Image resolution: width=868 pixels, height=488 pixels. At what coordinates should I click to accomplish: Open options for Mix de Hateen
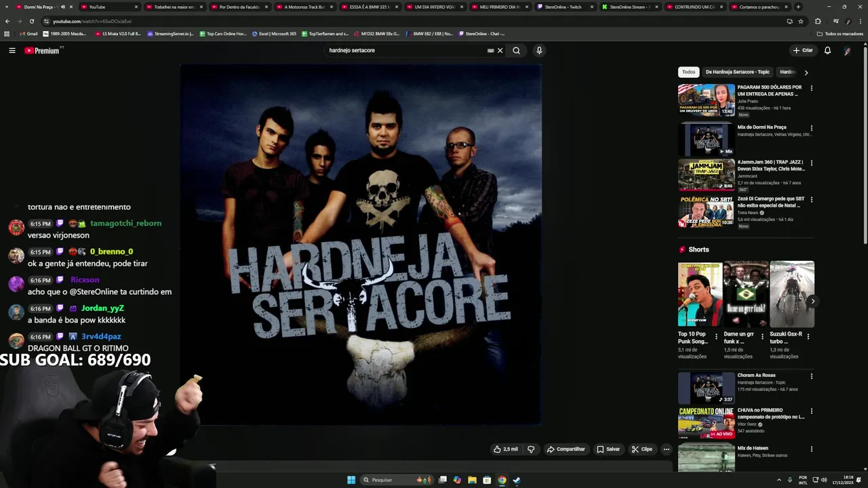tap(811, 449)
